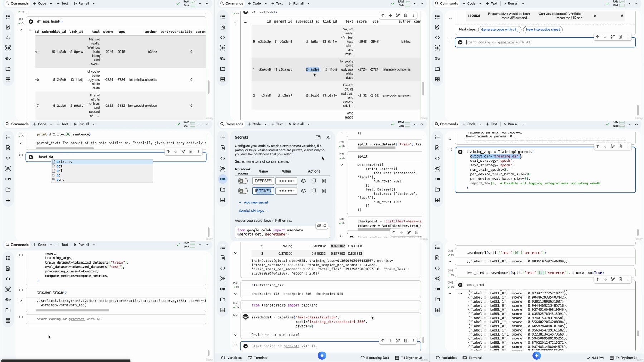Collapse the checkpoint-175 listing output
Screen dimensions: 644x362
(235, 294)
